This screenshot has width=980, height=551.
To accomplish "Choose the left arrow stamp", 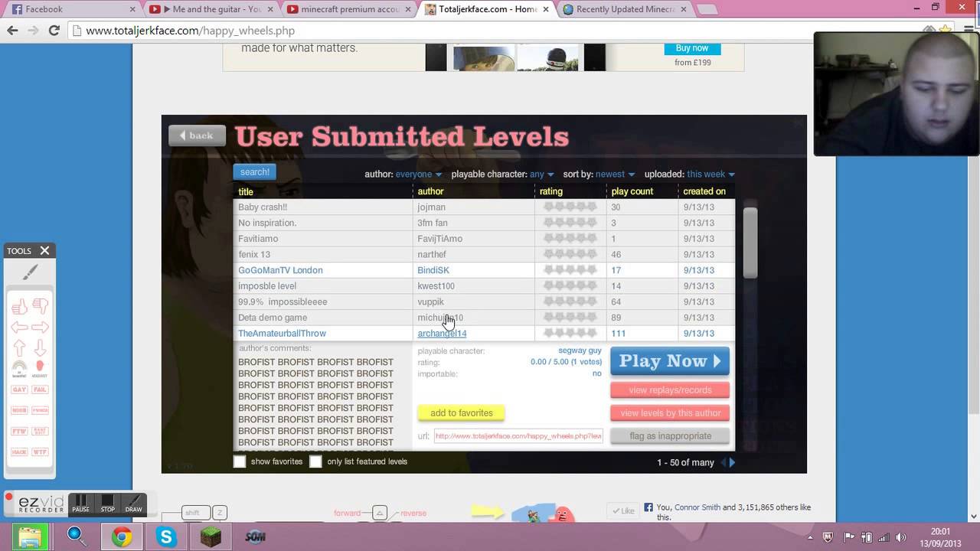I will (x=19, y=328).
